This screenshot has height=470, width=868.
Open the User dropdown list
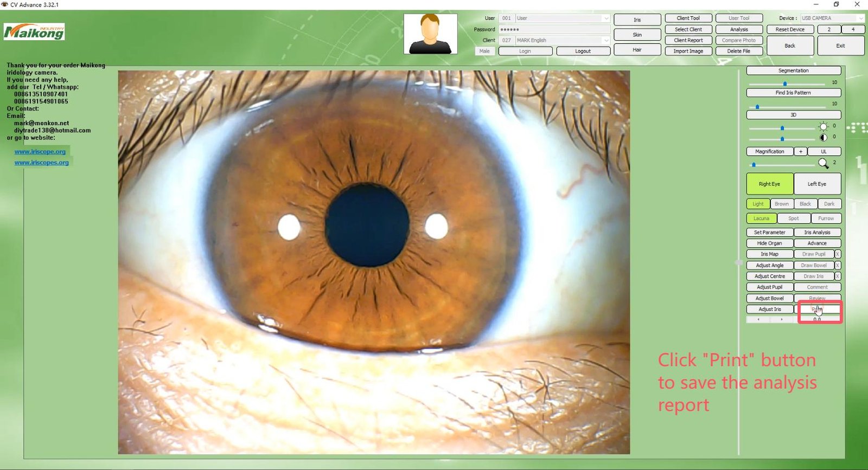click(606, 18)
